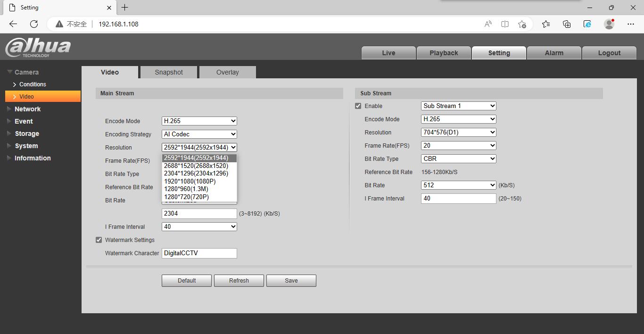
Task: Open the browser settings ellipsis menu
Action: click(631, 24)
